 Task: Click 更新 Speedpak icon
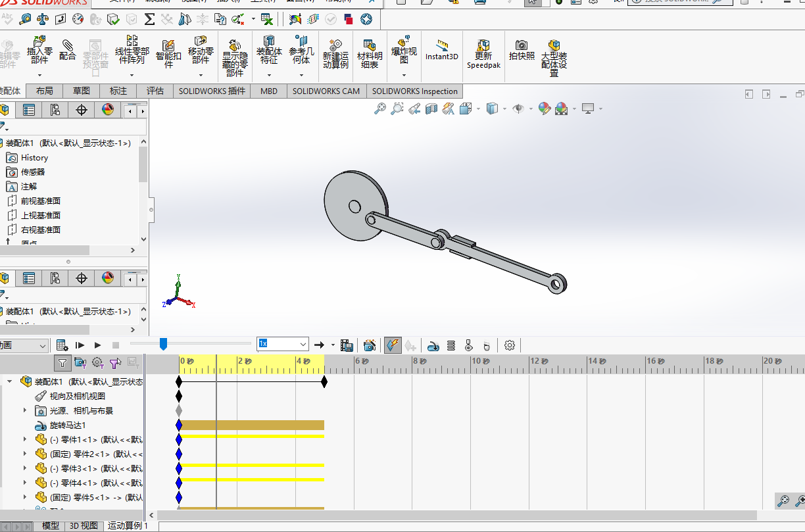click(483, 53)
